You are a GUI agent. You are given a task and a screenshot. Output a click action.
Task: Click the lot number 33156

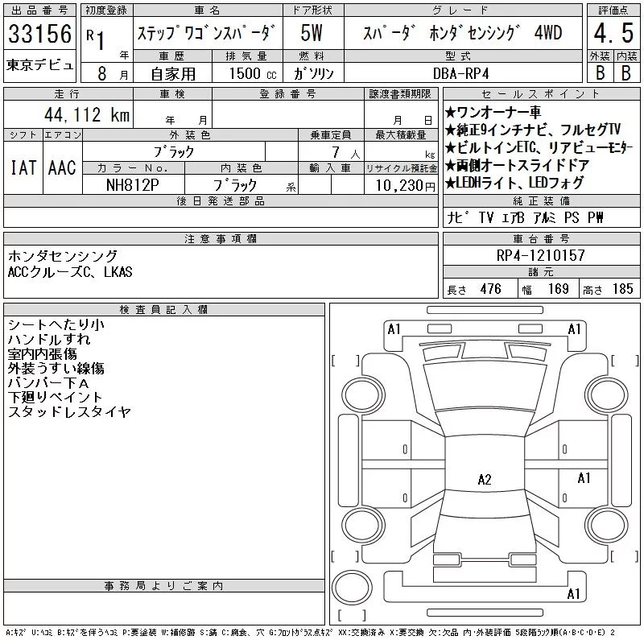pyautogui.click(x=39, y=34)
